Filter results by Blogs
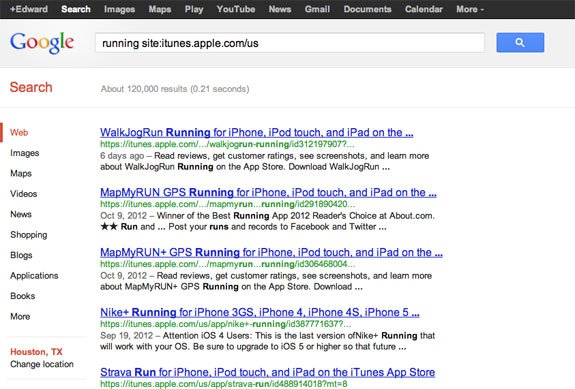 coord(21,255)
